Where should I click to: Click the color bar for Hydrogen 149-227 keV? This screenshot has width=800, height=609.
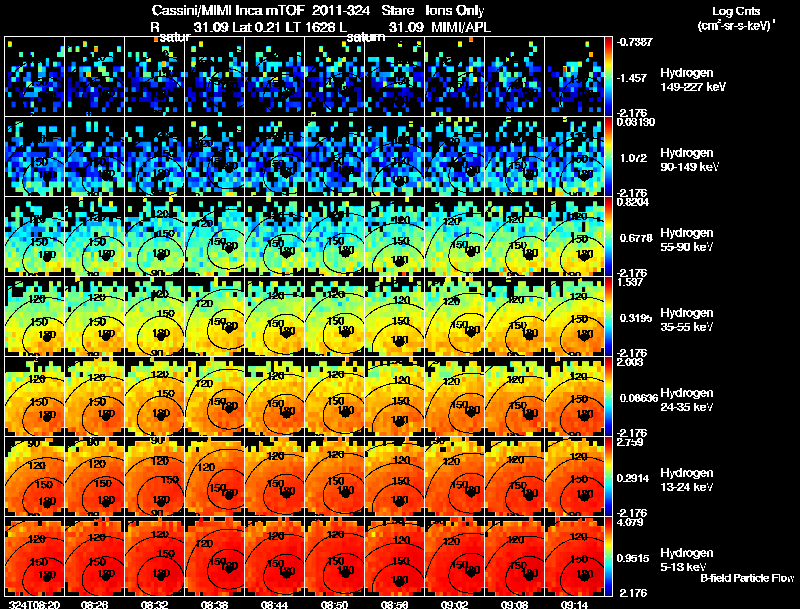click(x=609, y=77)
